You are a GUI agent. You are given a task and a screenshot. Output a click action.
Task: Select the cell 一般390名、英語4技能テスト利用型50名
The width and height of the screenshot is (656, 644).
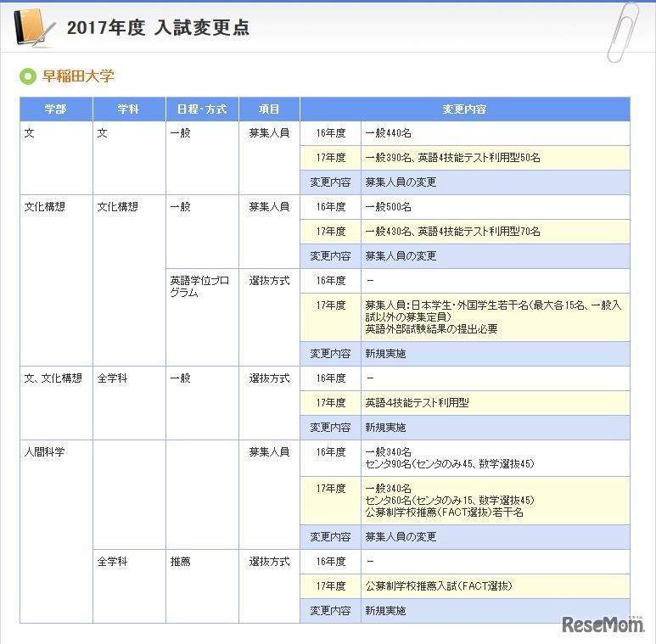(496, 158)
